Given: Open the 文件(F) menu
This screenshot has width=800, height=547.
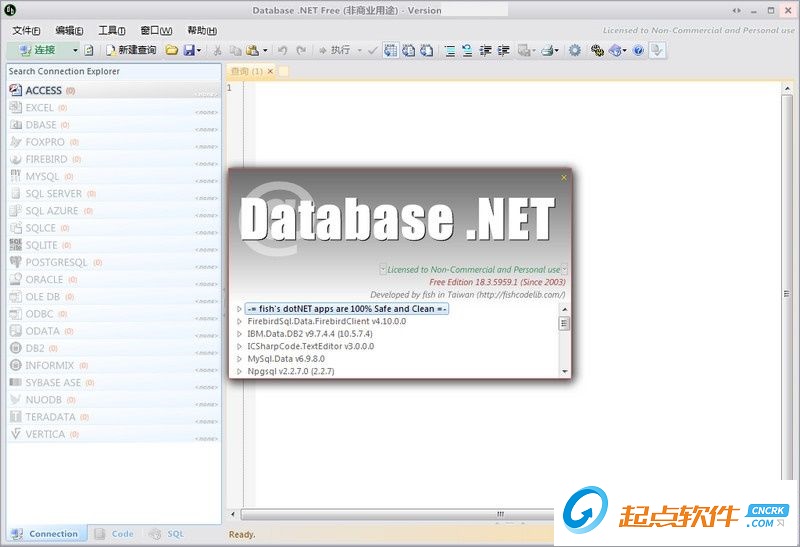Looking at the screenshot, I should point(26,31).
